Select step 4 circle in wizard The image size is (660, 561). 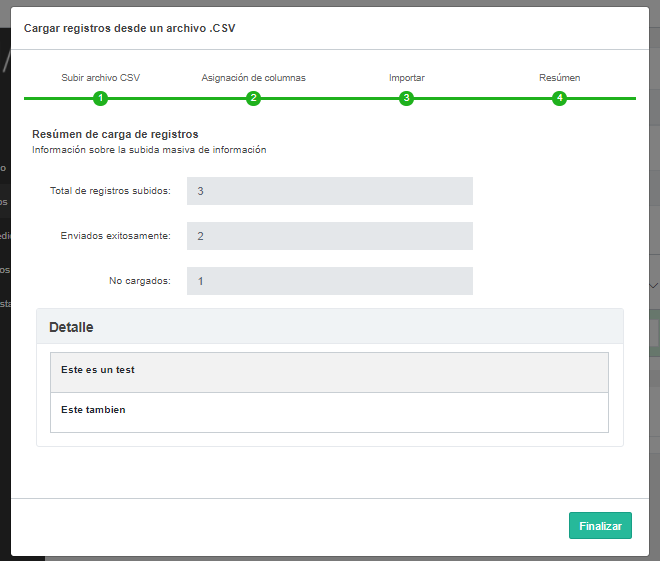pos(559,98)
